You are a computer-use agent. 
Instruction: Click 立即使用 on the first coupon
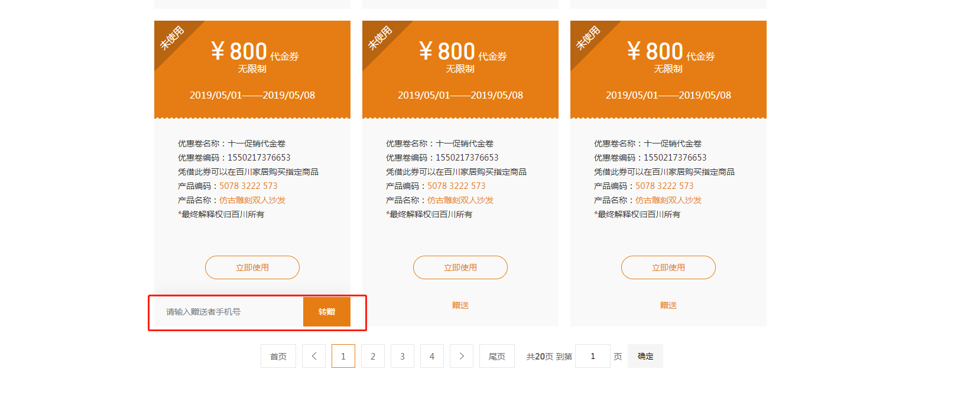pyautogui.click(x=252, y=267)
